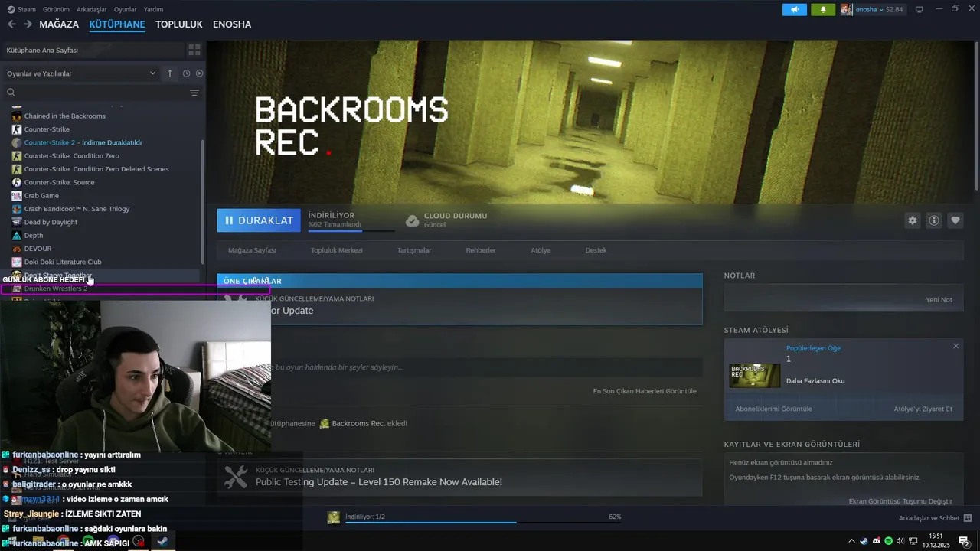
Task: Open the library filter options icon
Action: [x=194, y=93]
